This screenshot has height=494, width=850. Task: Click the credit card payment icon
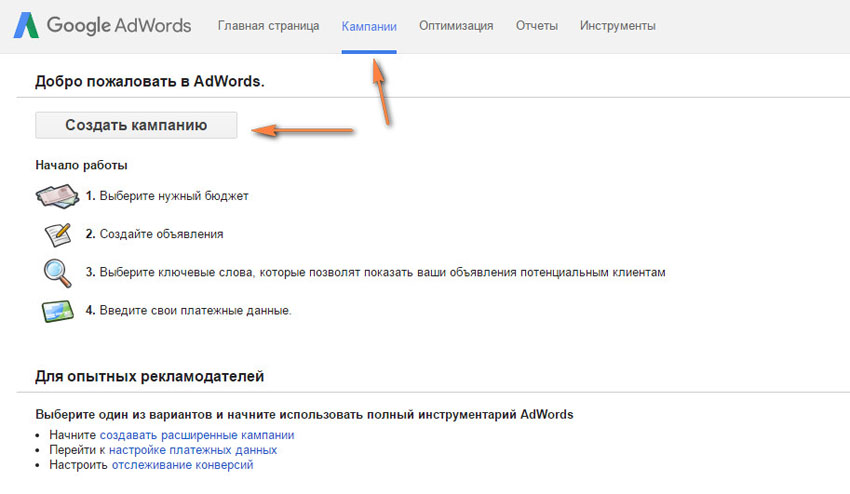[57, 311]
